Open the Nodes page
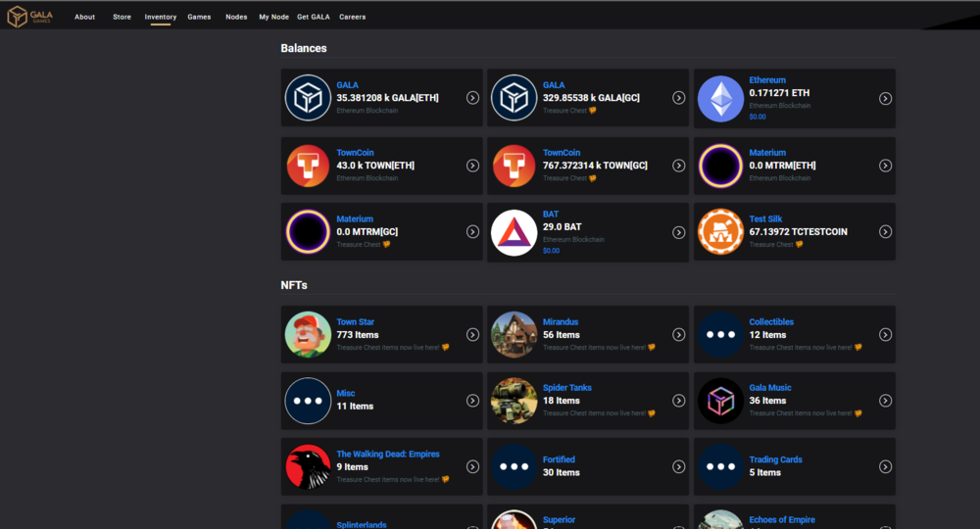980x529 pixels. 236,17
